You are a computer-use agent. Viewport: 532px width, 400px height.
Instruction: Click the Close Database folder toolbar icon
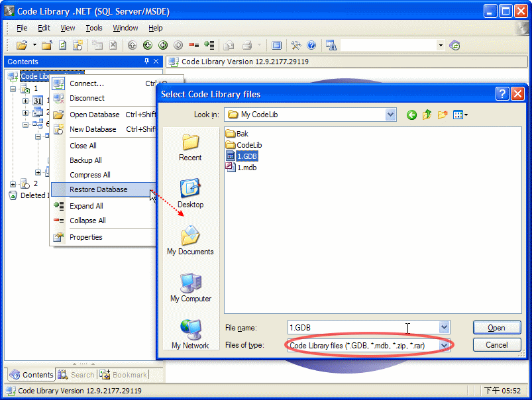[47, 45]
